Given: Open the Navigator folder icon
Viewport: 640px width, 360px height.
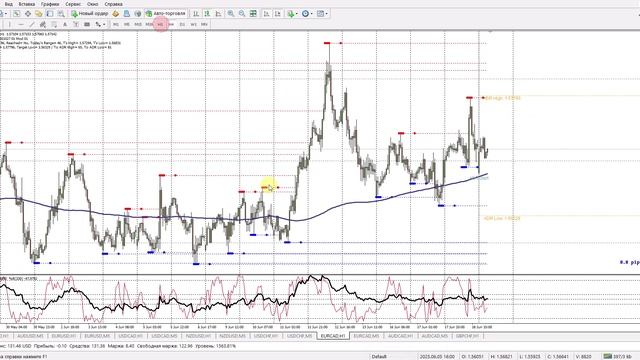Looking at the screenshot, I should coord(39,13).
